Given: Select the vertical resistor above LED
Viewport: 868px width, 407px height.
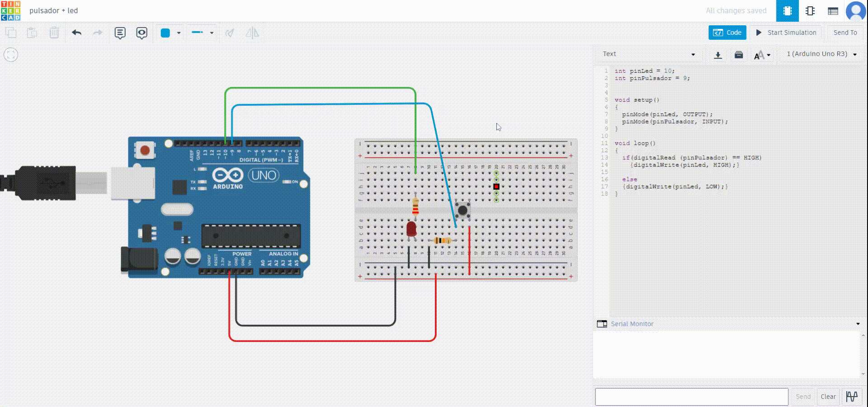Looking at the screenshot, I should [415, 207].
